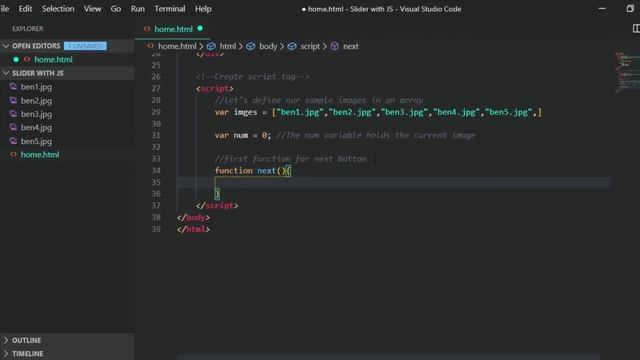Viewport: 640px width, 360px height.
Task: Open the Run menu
Action: point(138,9)
